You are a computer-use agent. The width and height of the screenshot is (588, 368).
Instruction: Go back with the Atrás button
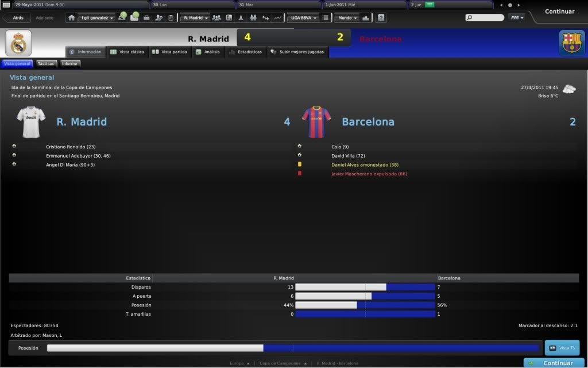pos(16,18)
